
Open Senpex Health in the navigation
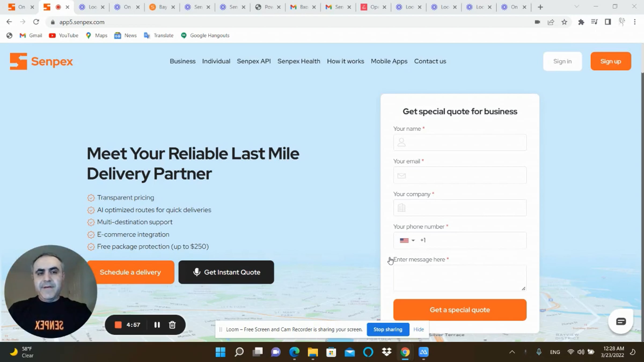click(x=299, y=61)
